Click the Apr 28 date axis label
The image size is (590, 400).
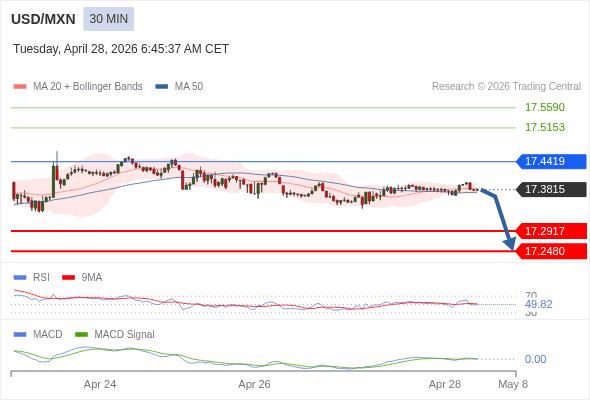[x=445, y=385]
